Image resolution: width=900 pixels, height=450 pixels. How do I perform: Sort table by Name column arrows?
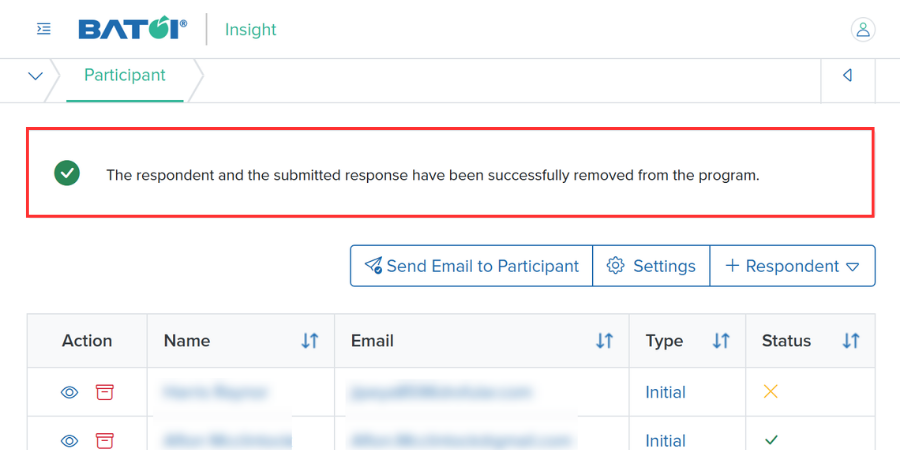click(x=309, y=341)
